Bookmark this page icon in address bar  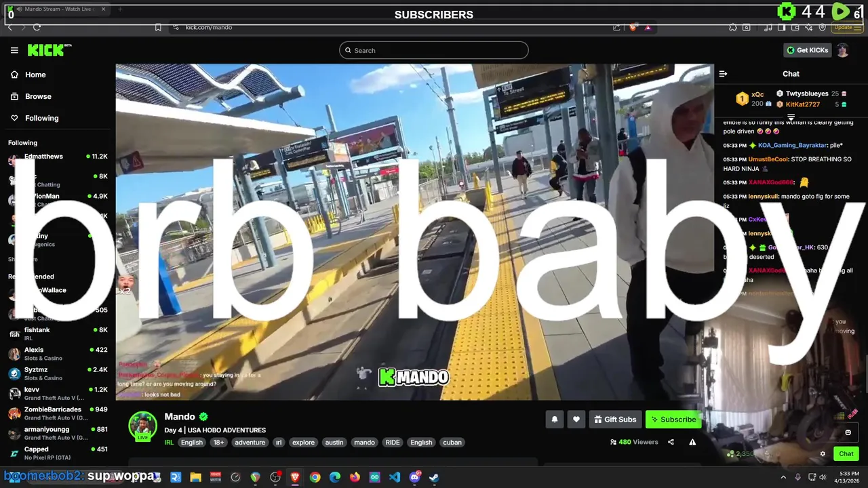[158, 27]
